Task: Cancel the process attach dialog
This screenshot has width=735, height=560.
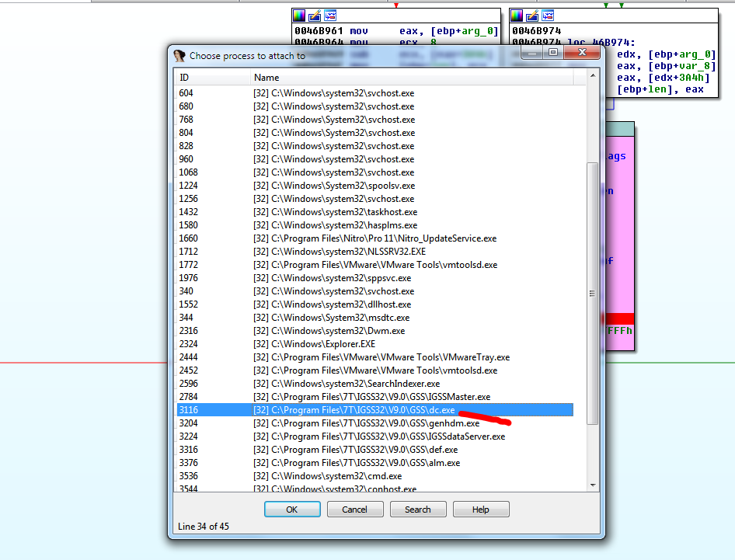Action: [x=354, y=510]
